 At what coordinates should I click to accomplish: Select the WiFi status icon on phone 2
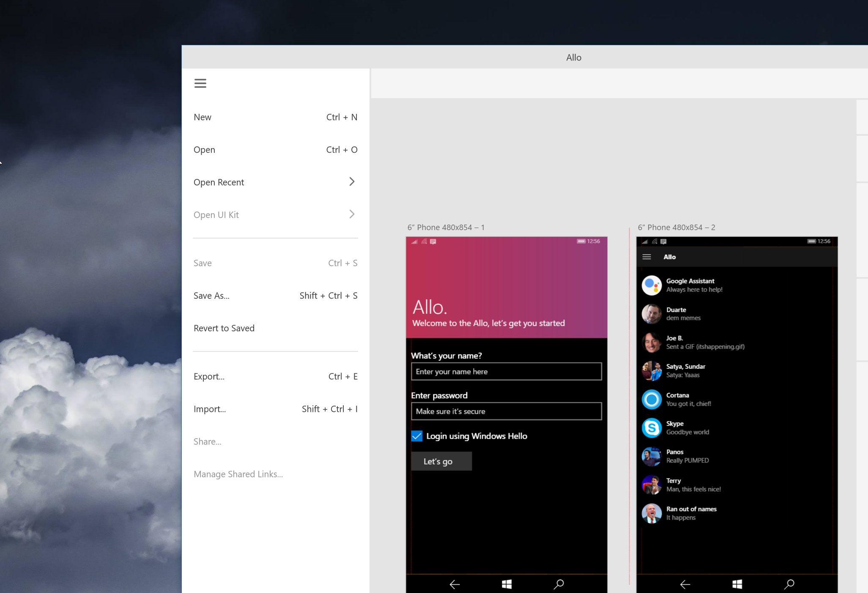656,241
